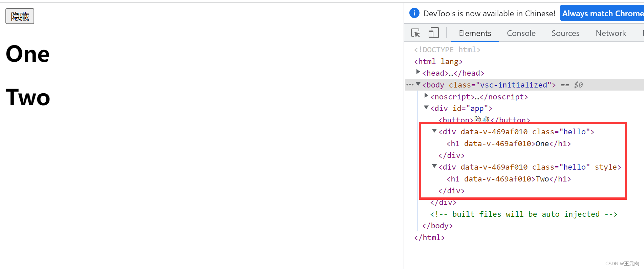Toggle the device toolbar icon
The width and height of the screenshot is (644, 269).
[x=433, y=33]
